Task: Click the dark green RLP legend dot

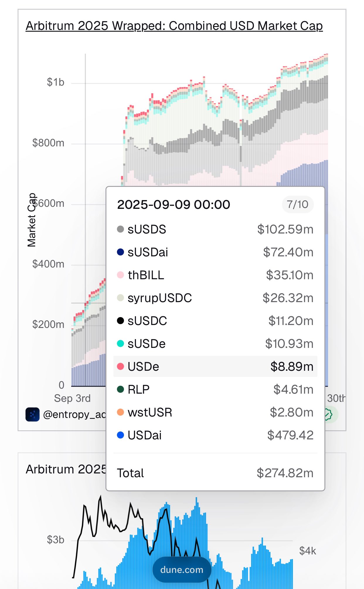Action: 120,389
